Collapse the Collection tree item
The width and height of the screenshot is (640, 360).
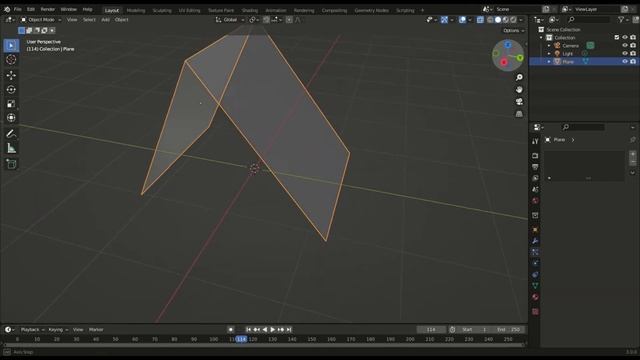pos(542,38)
